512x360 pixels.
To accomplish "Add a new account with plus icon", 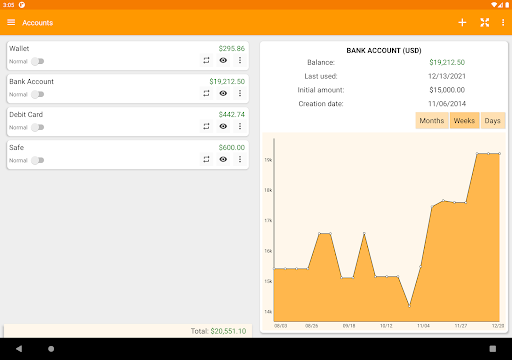I will point(462,22).
